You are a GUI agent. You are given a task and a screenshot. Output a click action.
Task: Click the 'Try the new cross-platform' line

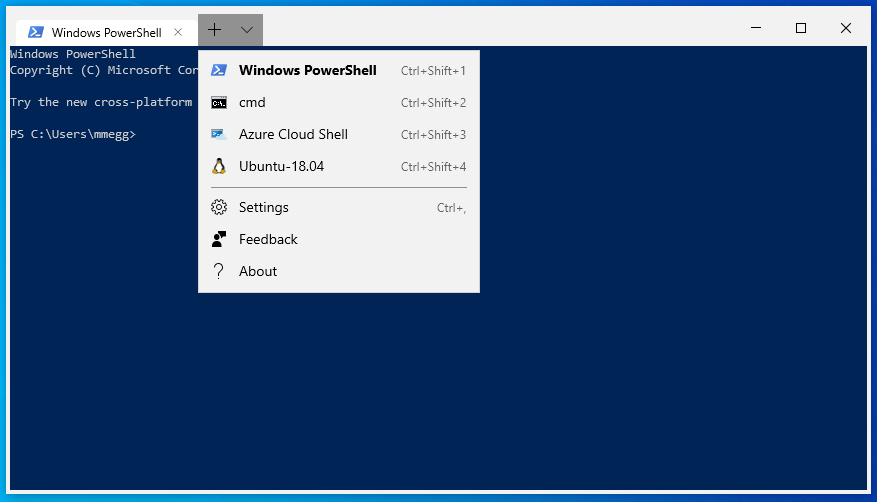point(101,102)
